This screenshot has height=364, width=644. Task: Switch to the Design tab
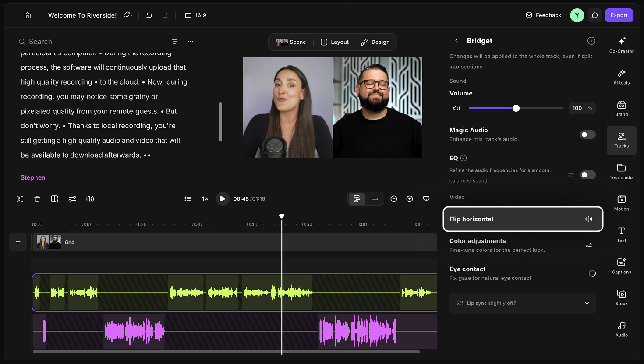(x=375, y=42)
